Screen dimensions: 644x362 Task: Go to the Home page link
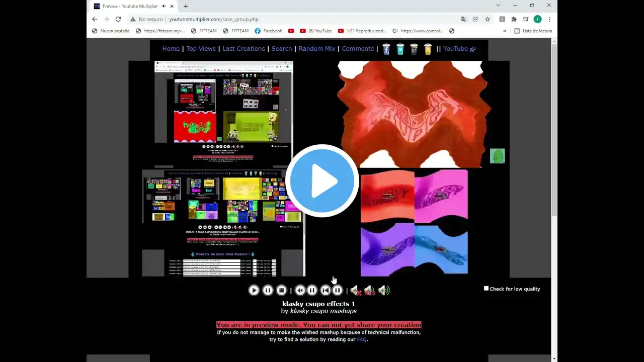pyautogui.click(x=171, y=49)
